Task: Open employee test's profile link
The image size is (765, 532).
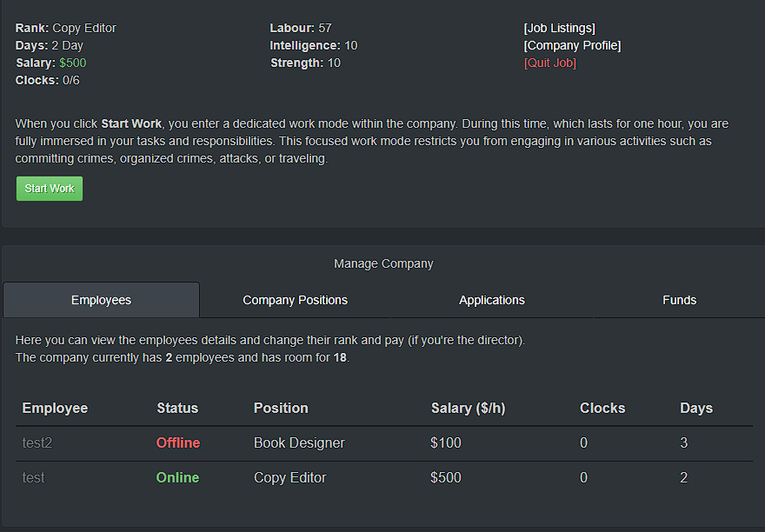Action: pyautogui.click(x=33, y=477)
